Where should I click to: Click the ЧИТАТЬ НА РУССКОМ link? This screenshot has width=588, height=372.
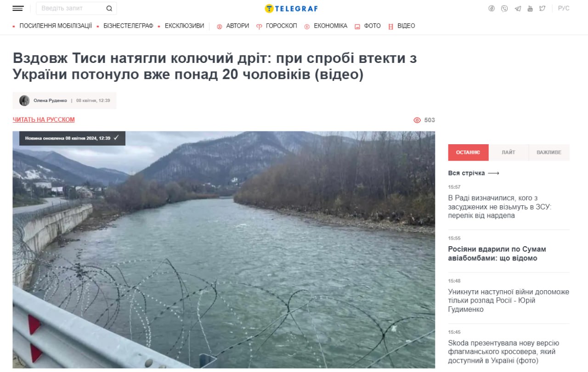click(44, 120)
